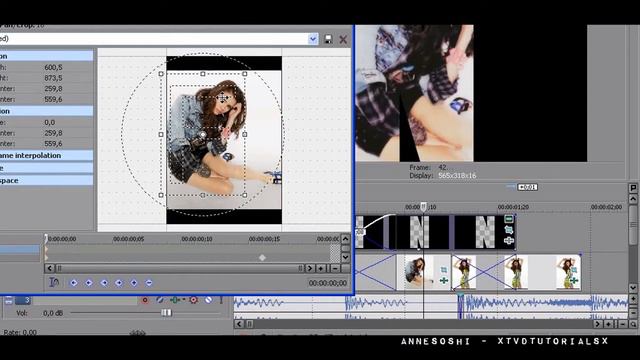
Task: Open Generated Media on the N text clip
Action: pos(509,219)
